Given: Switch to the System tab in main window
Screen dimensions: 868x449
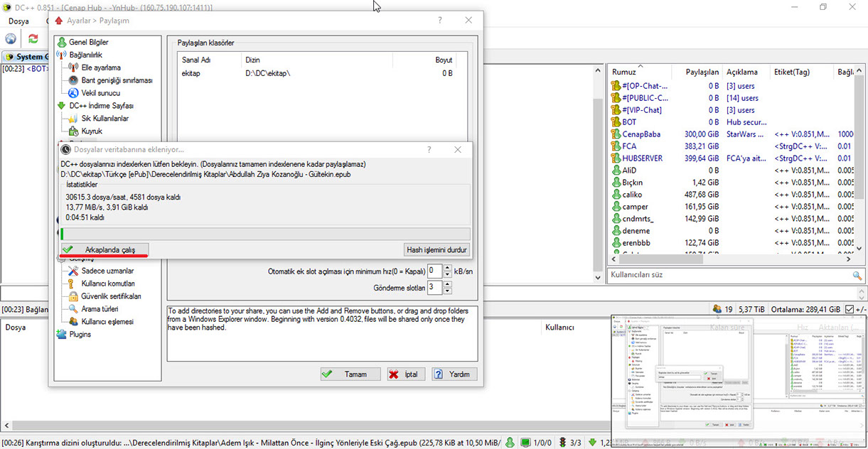Looking at the screenshot, I should (x=25, y=57).
